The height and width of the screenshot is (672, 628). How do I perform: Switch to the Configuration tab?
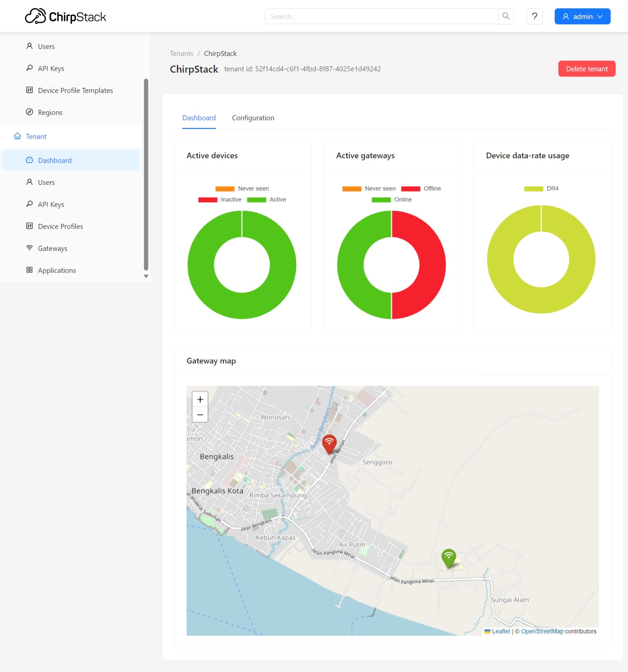[253, 118]
